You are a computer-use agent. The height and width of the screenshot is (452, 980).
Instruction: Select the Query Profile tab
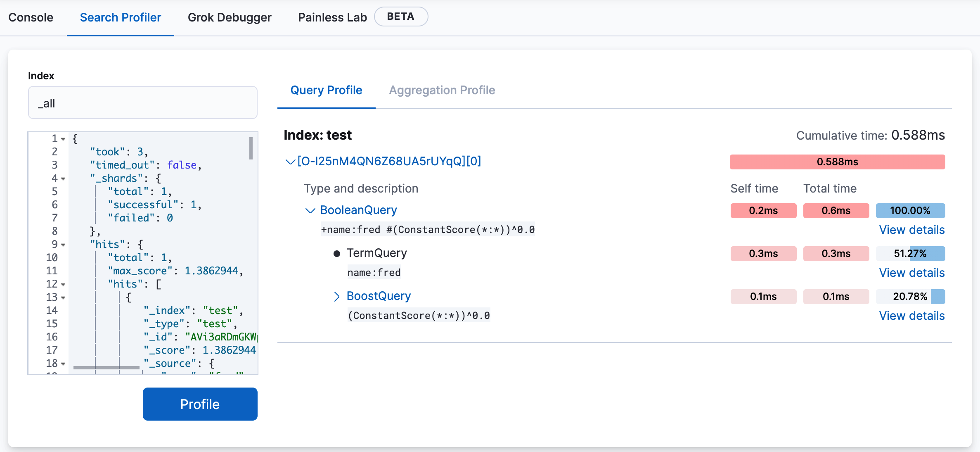[326, 90]
